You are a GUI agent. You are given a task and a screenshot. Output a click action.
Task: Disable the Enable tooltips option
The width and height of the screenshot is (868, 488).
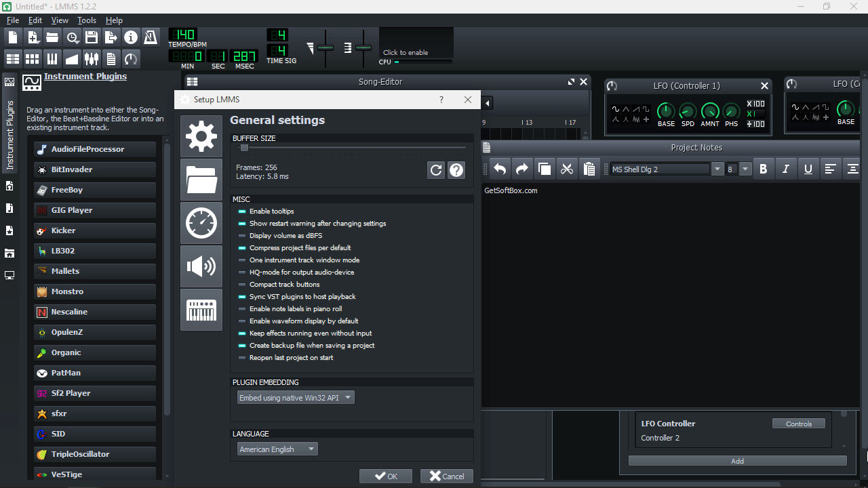coord(266,211)
